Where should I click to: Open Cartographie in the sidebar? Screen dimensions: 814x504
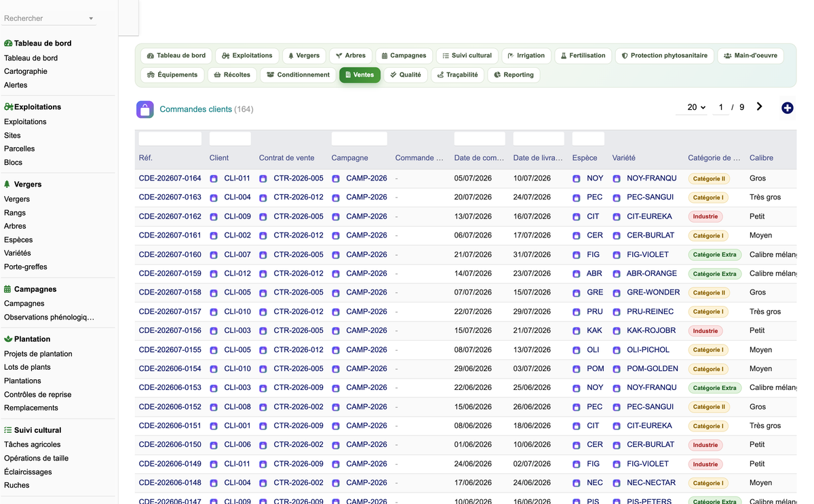26,71
